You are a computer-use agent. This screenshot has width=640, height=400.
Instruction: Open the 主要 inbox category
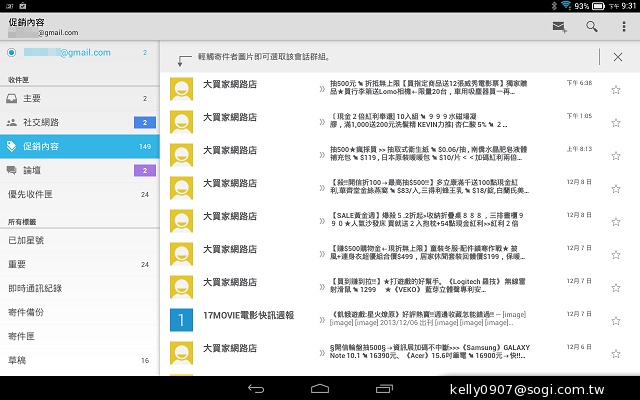[x=80, y=98]
